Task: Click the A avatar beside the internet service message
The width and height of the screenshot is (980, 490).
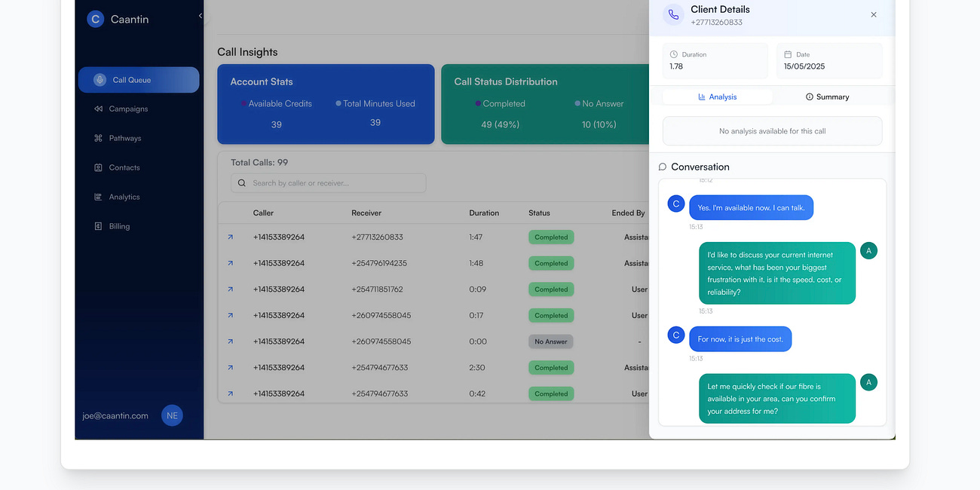Action: 868,250
